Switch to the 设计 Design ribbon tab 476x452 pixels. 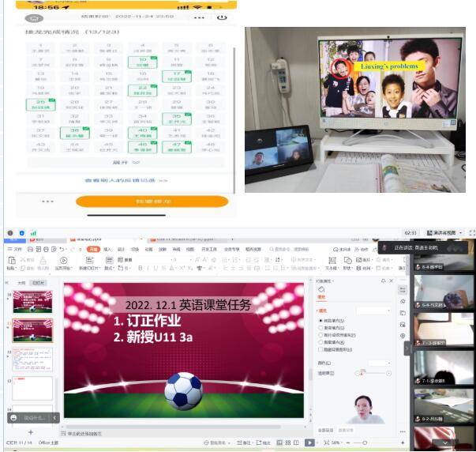(x=121, y=249)
